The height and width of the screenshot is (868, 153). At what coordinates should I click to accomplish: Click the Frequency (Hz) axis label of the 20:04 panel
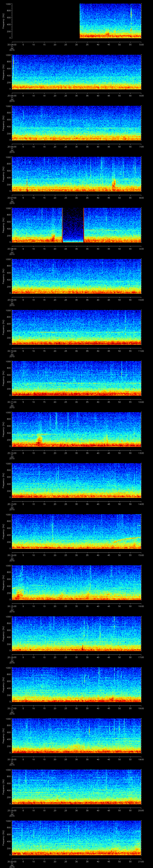(3, 21)
